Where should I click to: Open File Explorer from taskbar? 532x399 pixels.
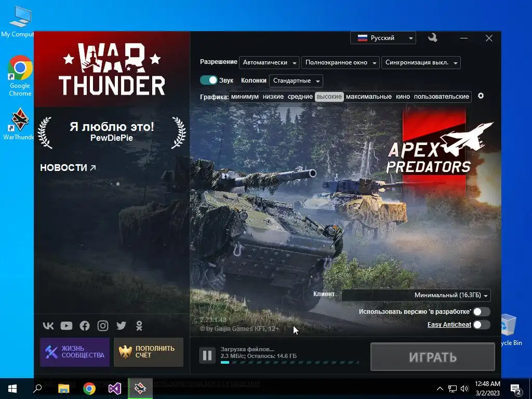[63, 389]
